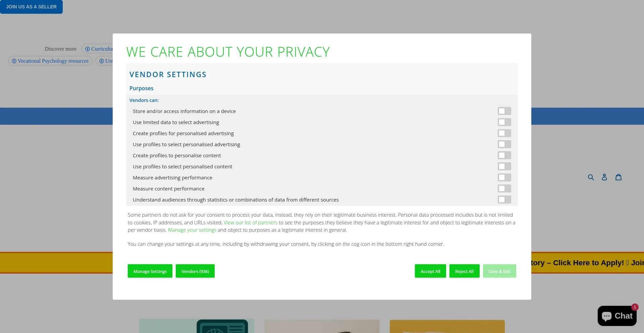Click the search magnifier icon
Viewport: 644px width, 333px height.
click(x=591, y=177)
